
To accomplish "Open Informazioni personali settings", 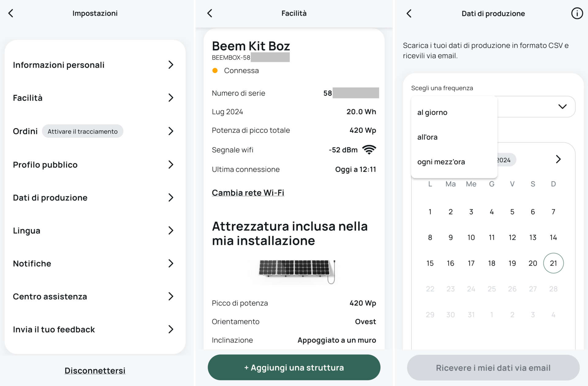I will click(x=93, y=65).
